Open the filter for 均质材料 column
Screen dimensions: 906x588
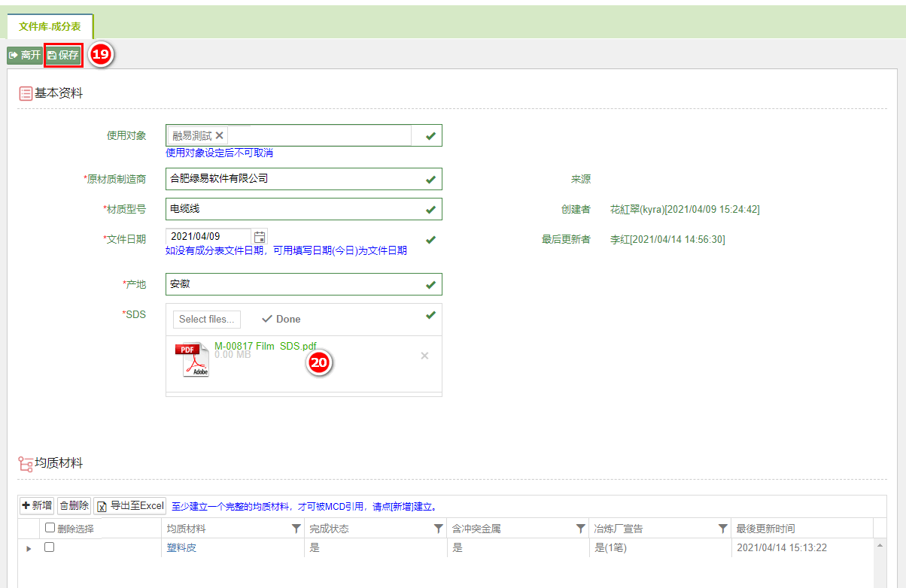(296, 529)
